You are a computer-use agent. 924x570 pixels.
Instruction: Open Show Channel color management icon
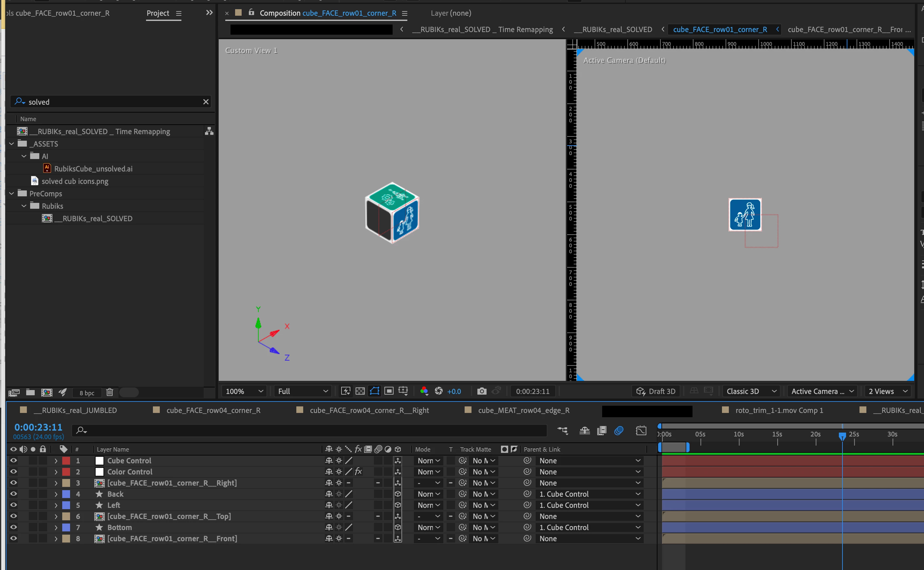[424, 391]
